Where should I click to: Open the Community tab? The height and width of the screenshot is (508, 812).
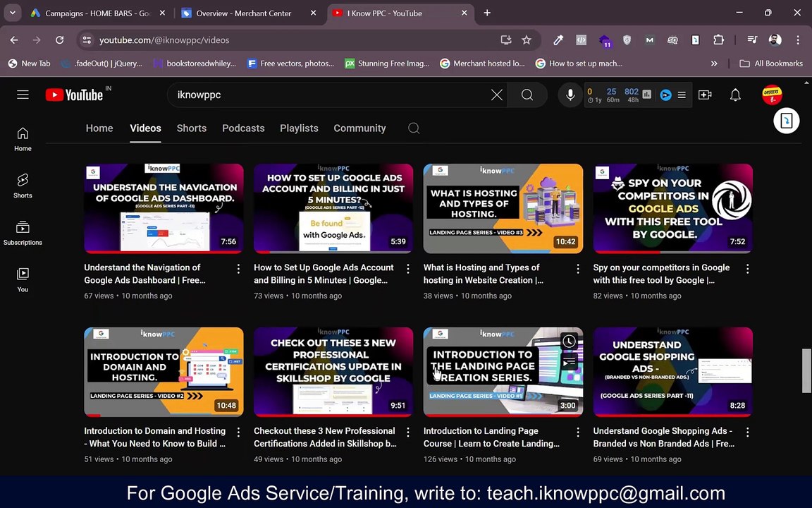point(359,128)
